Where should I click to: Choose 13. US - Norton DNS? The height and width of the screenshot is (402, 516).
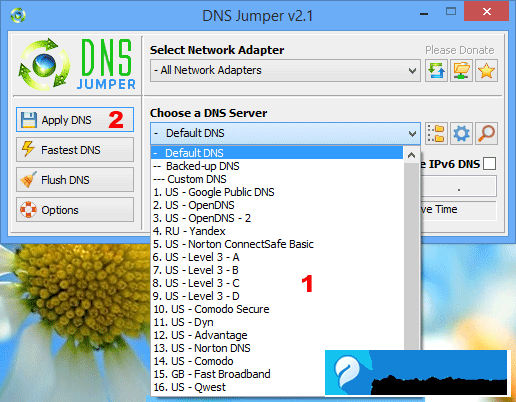[277, 348]
